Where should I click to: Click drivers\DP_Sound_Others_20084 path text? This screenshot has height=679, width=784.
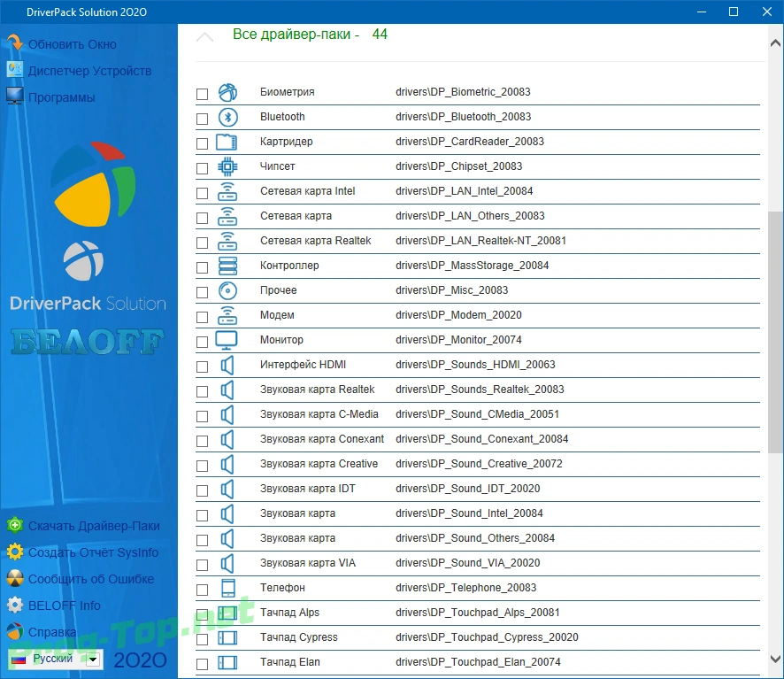(x=475, y=538)
